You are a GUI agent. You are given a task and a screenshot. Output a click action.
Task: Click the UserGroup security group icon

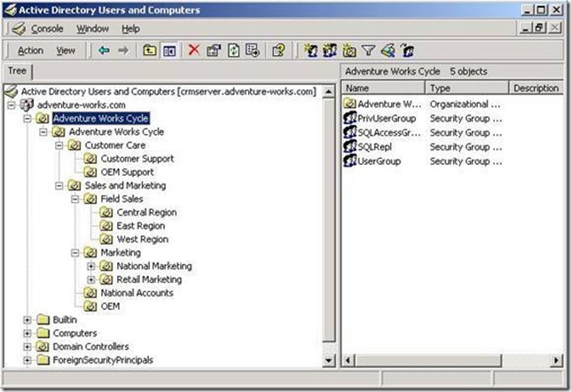tap(350, 161)
